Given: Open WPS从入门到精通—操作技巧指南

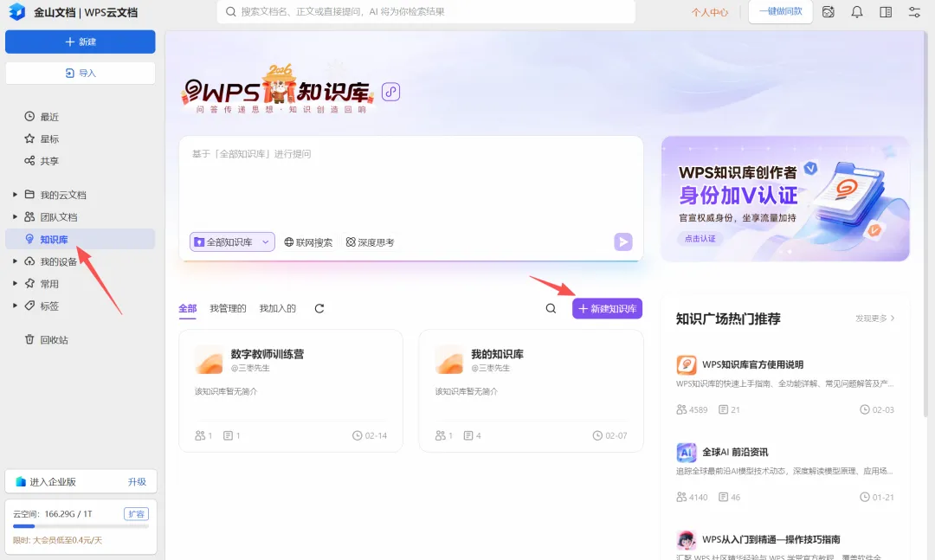Looking at the screenshot, I should coord(771,540).
